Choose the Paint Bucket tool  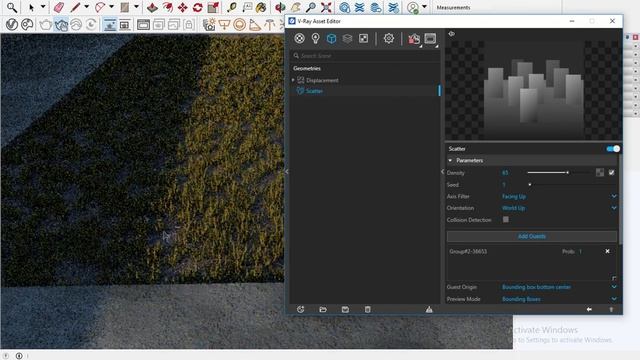(x=261, y=7)
